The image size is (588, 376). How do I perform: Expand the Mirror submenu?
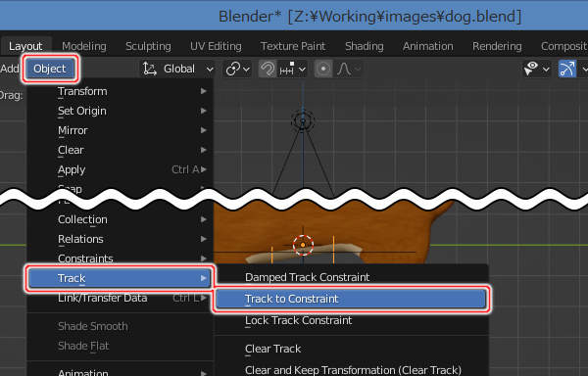coord(120,130)
